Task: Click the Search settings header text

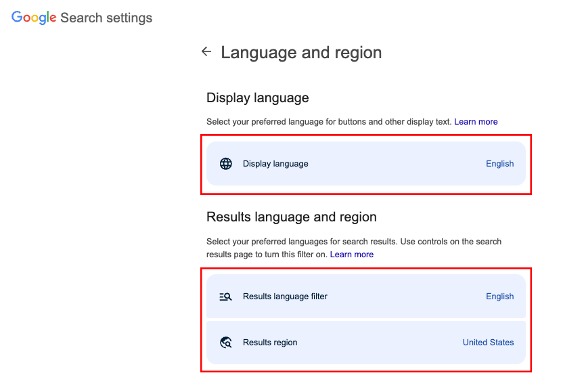Action: pos(106,18)
